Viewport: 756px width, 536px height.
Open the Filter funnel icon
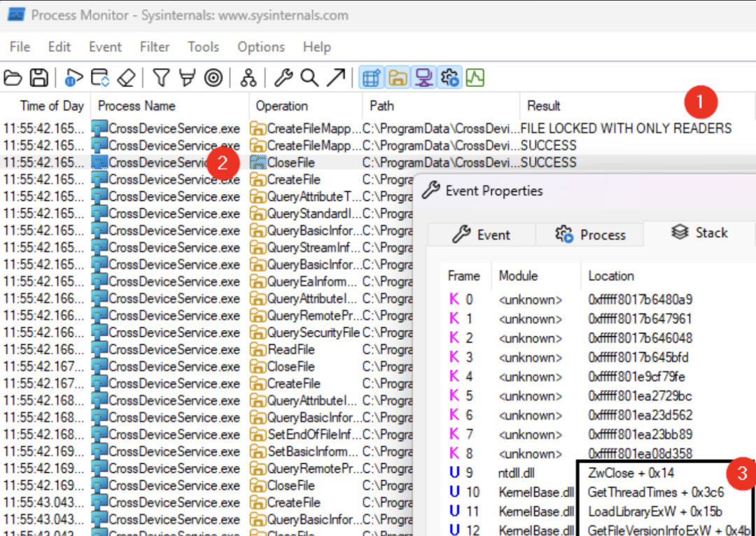(x=162, y=77)
